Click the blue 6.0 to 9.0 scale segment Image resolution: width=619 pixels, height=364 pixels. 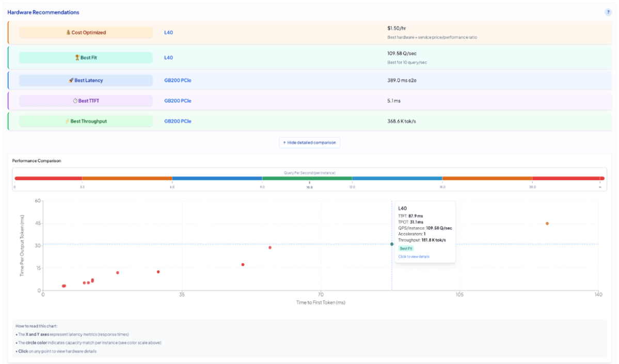coord(217,179)
